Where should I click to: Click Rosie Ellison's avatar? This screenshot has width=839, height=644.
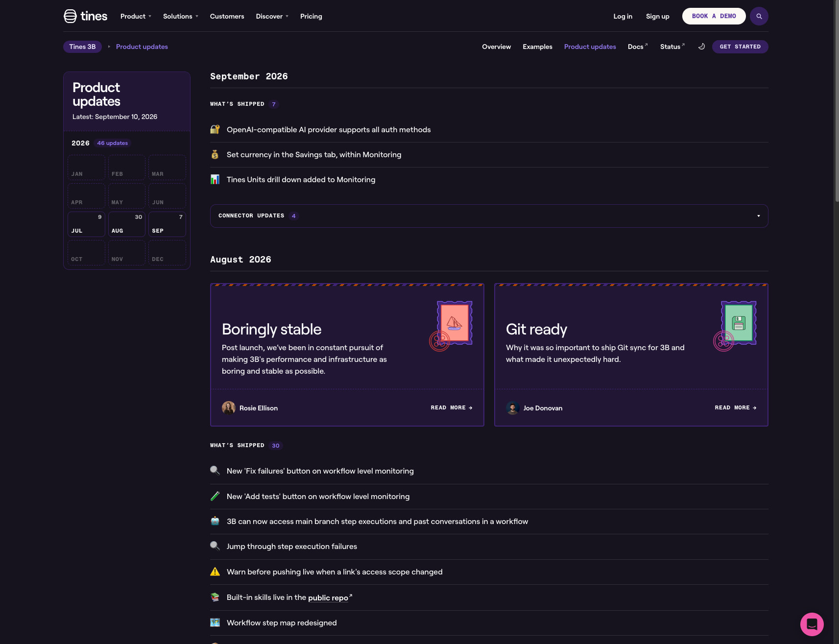(229, 408)
